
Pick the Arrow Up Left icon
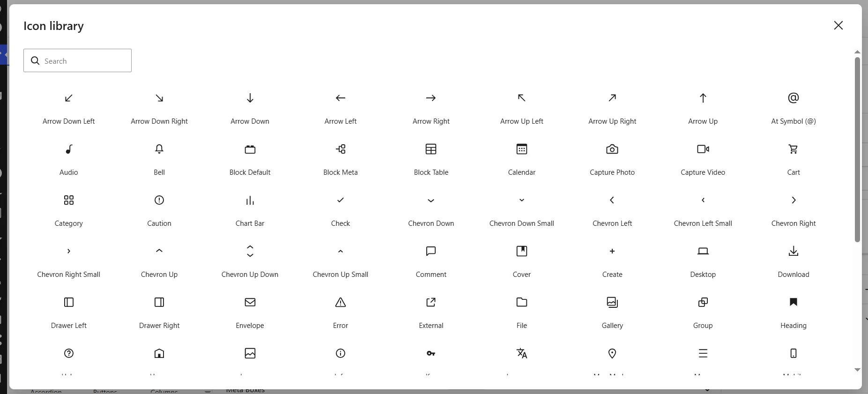pos(522,98)
